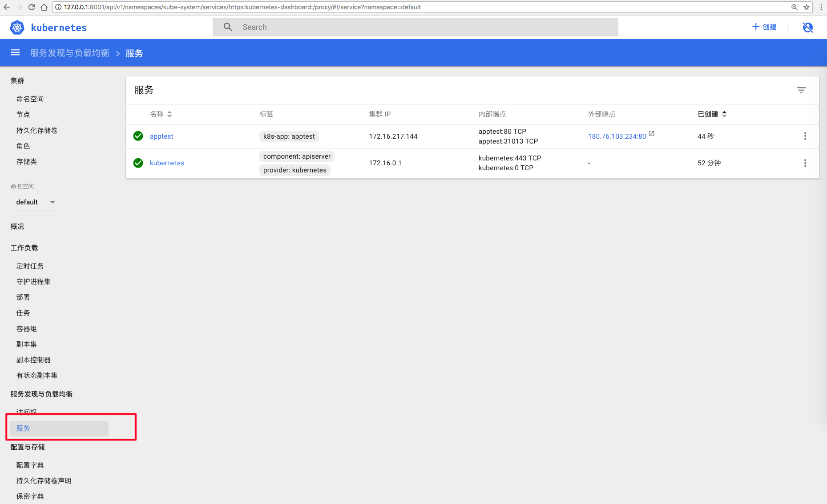Image resolution: width=827 pixels, height=504 pixels.
Task: Click cluster IP 172.16.0.1
Action: coord(385,163)
